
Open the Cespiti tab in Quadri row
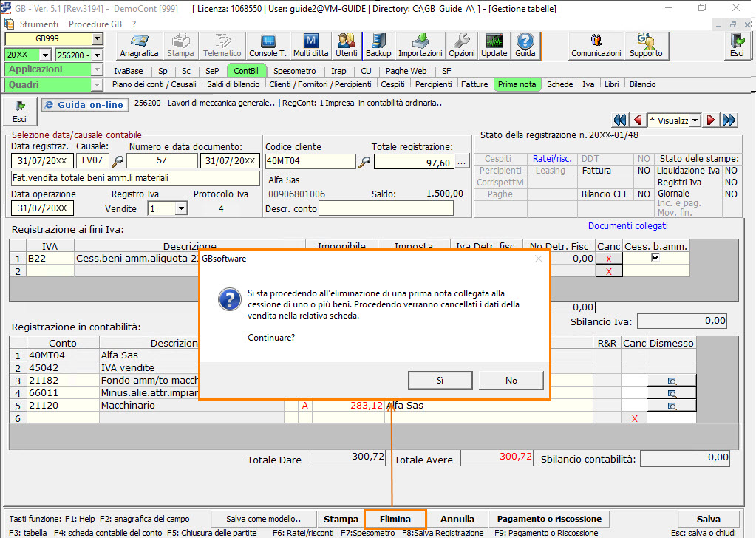[392, 84]
